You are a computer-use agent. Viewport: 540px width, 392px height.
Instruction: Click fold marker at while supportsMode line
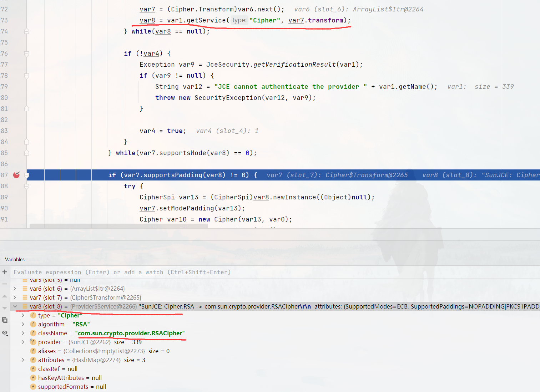tap(26, 153)
